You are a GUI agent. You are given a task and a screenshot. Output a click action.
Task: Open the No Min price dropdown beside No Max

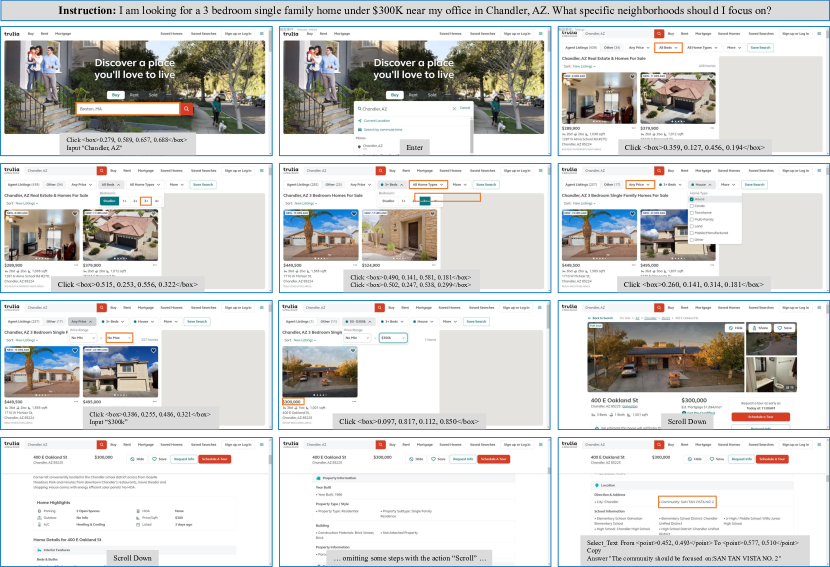click(83, 338)
